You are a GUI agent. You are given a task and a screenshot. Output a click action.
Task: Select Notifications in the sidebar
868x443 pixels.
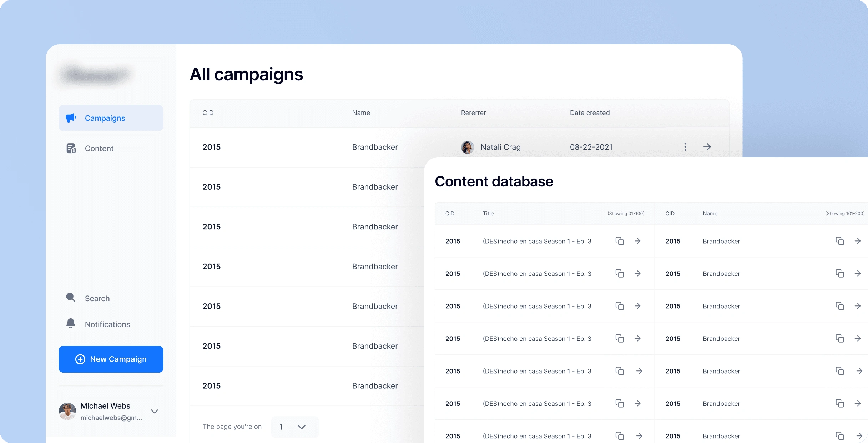point(107,324)
